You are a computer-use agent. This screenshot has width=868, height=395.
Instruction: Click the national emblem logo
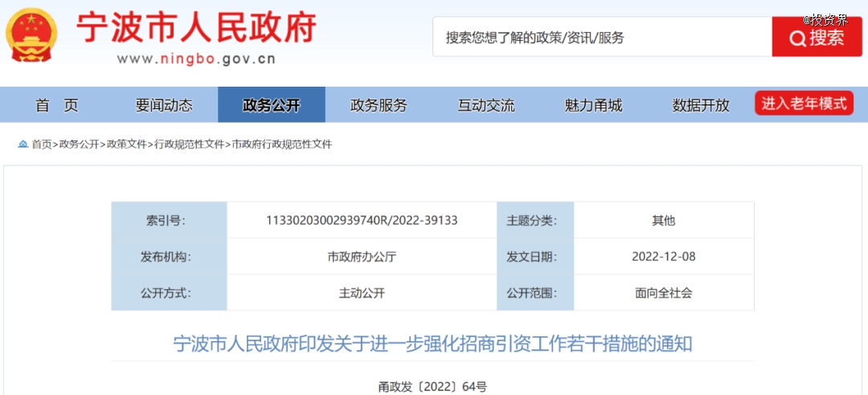(31, 36)
